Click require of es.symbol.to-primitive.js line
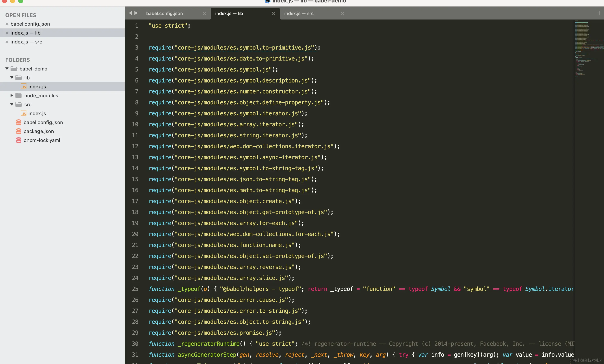The width and height of the screenshot is (604, 364). tap(234, 48)
